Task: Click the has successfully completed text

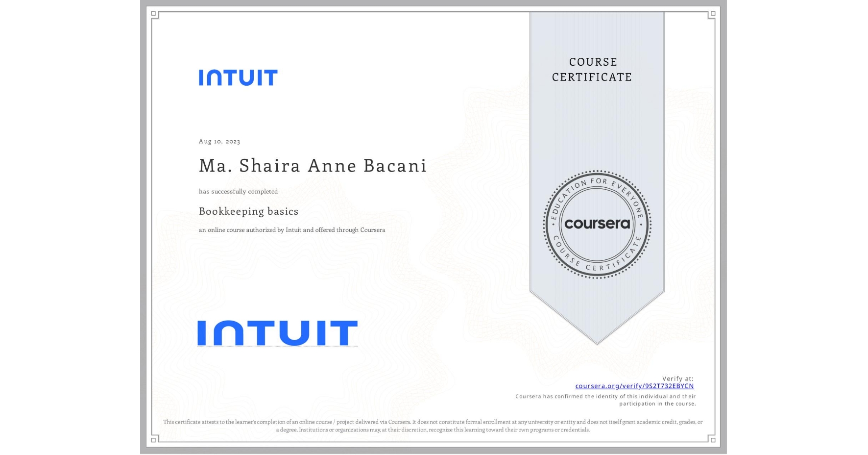Action: pyautogui.click(x=238, y=192)
